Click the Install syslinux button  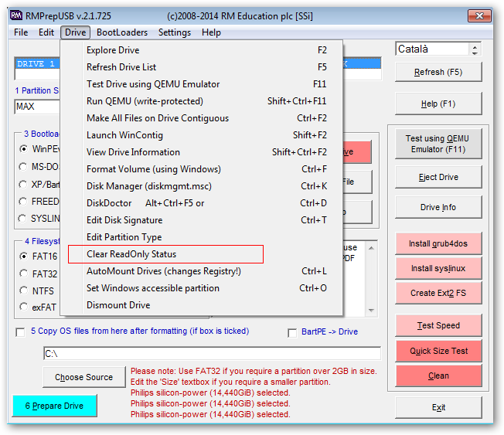[x=438, y=268]
